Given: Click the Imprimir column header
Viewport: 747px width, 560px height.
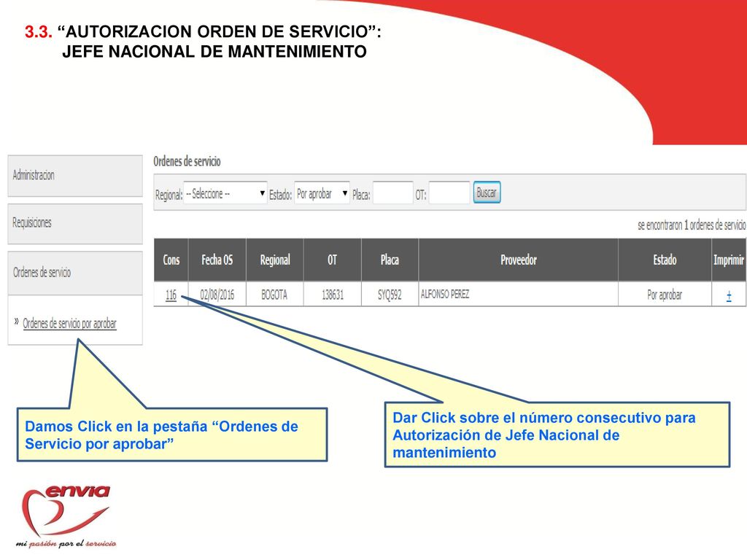Looking at the screenshot, I should pyautogui.click(x=729, y=260).
